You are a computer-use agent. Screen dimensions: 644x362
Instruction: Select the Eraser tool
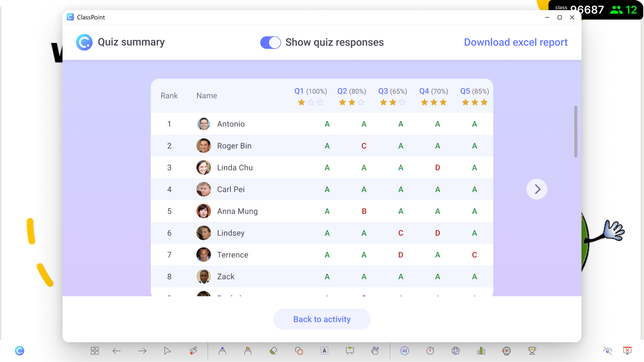coord(273,351)
